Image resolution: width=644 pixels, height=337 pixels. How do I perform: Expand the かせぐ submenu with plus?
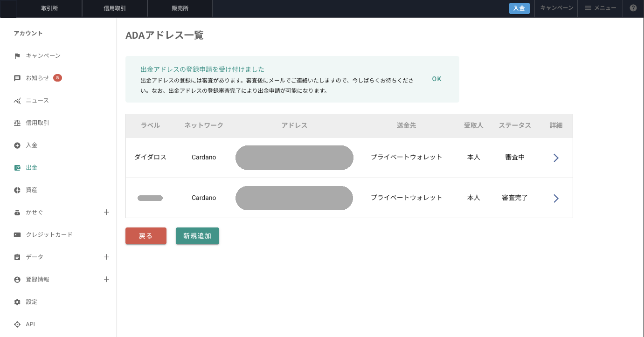pyautogui.click(x=106, y=212)
